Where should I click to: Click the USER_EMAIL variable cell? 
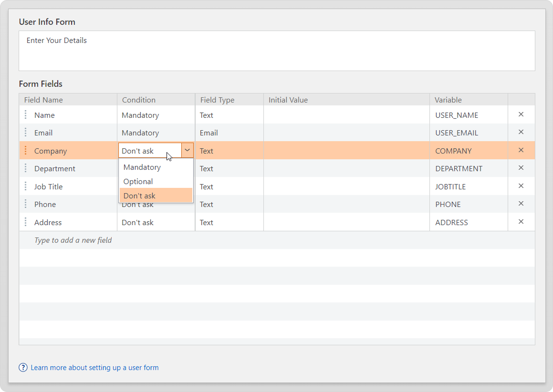[469, 133]
